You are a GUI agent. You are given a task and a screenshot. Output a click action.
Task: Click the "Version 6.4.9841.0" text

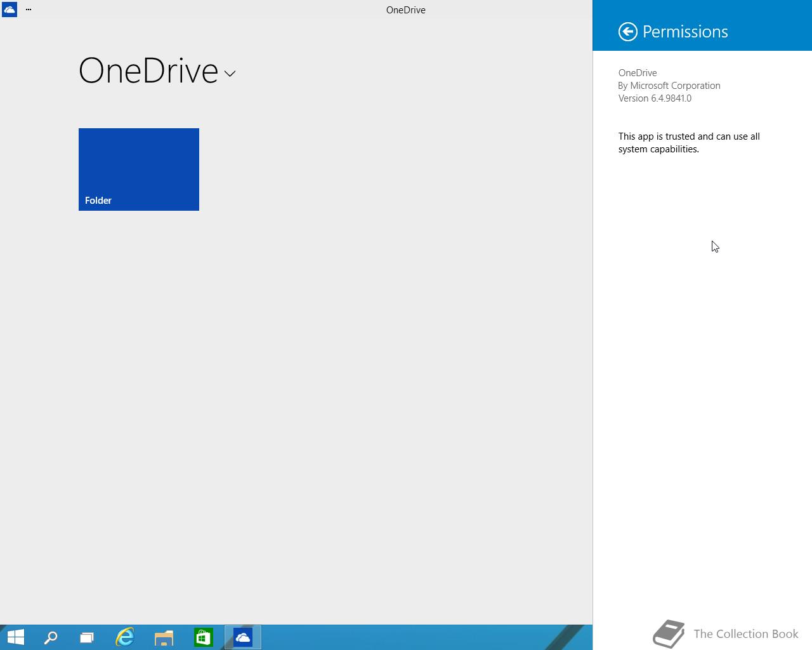tap(655, 98)
